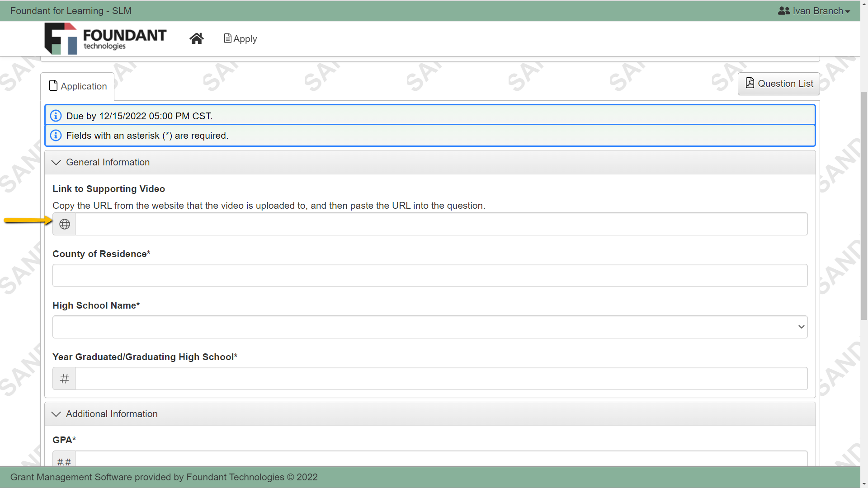The image size is (868, 488).
Task: Click the globe icon in the video link field
Action: (64, 224)
